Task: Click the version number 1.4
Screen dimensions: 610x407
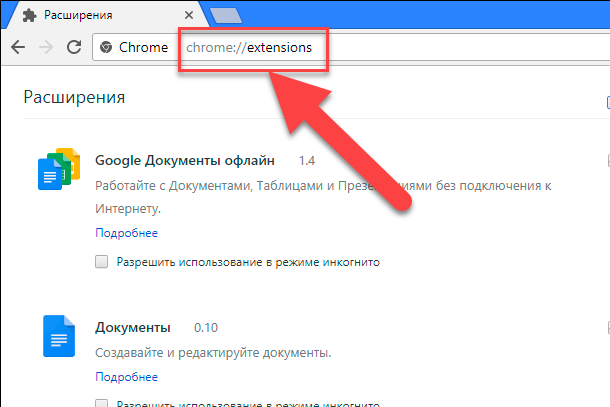Action: pyautogui.click(x=307, y=161)
